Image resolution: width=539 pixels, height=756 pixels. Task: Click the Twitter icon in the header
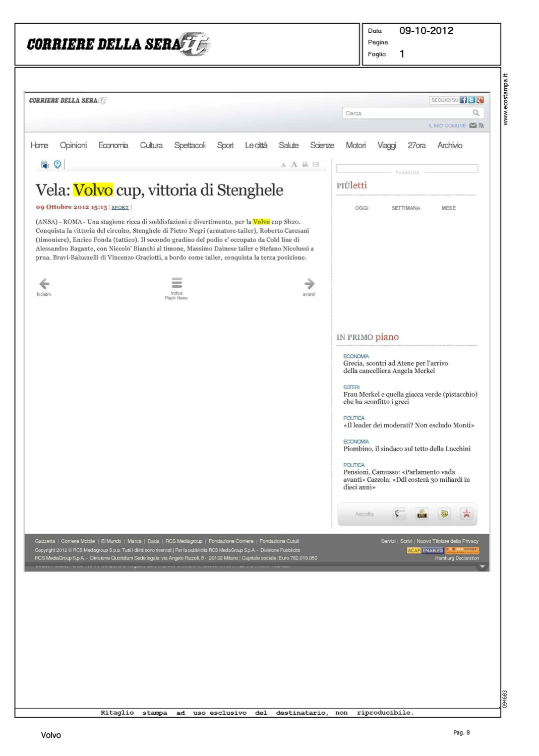471,100
